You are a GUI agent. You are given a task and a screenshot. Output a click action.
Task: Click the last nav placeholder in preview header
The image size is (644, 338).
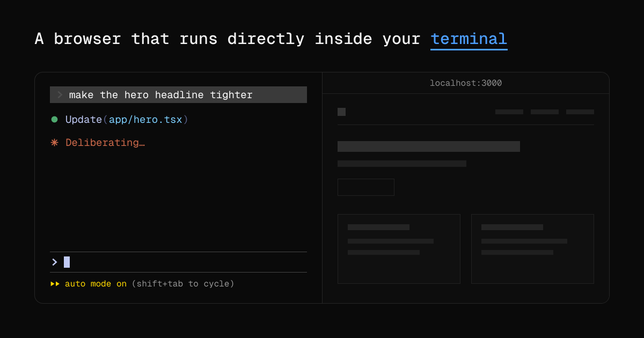click(x=580, y=112)
